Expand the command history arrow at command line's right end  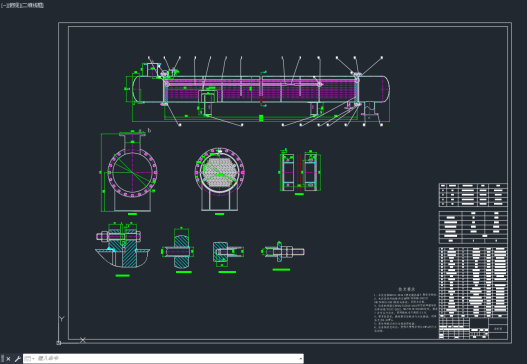tap(300, 359)
